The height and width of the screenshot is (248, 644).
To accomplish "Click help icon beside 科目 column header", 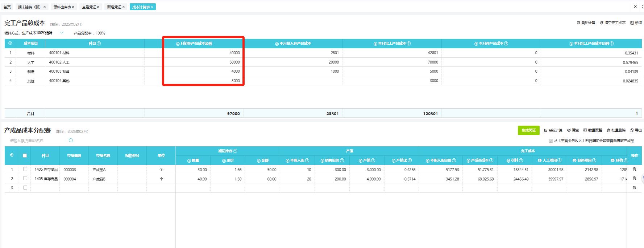I will [99, 44].
